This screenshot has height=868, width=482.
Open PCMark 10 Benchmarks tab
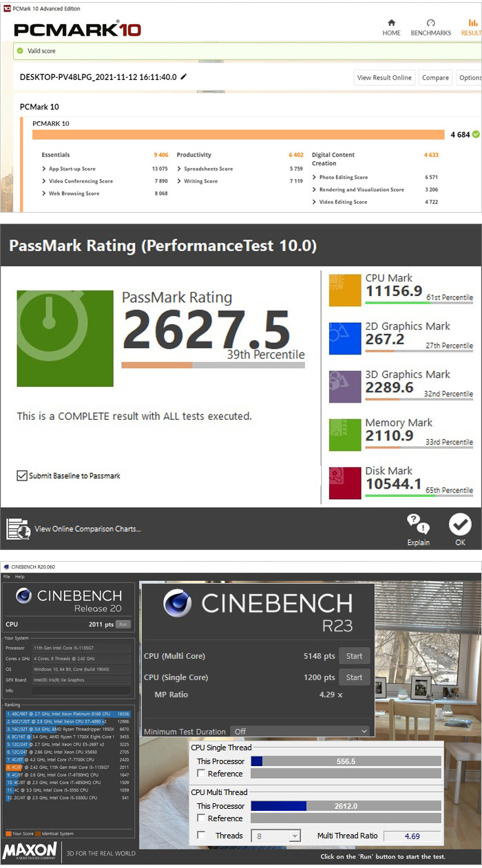coord(430,28)
